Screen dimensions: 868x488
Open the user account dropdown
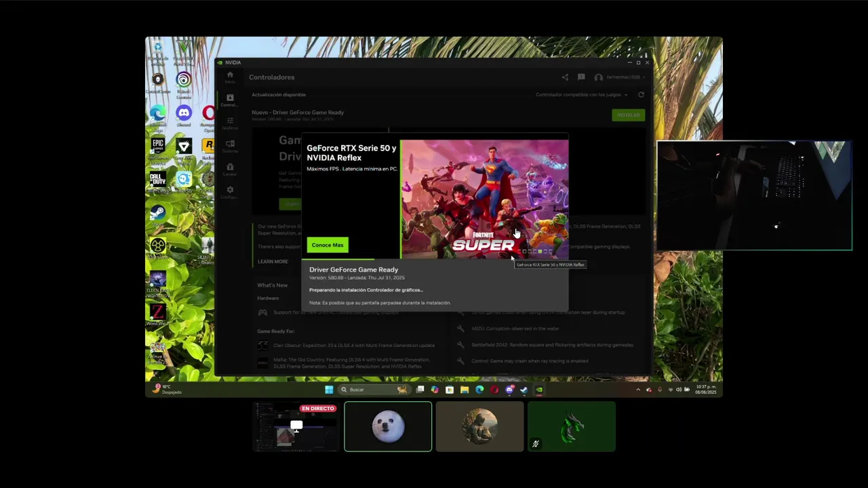coord(620,77)
